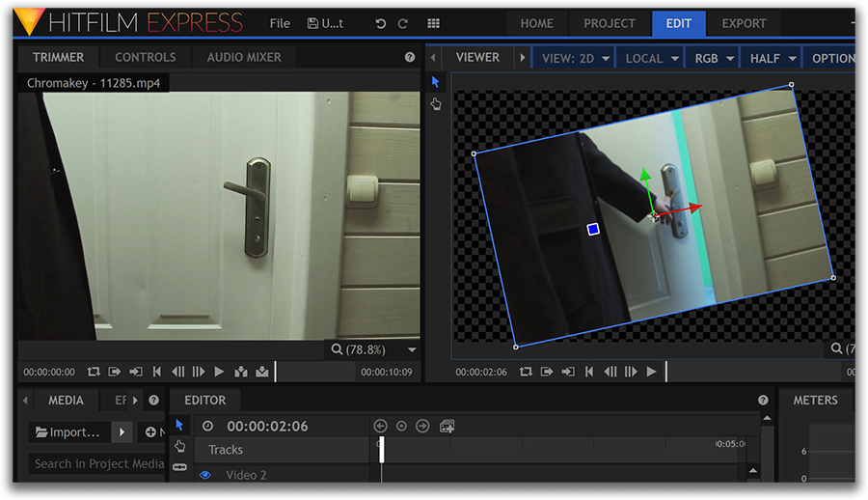
Task: Jump to start in the Trimmer
Action: pyautogui.click(x=156, y=372)
